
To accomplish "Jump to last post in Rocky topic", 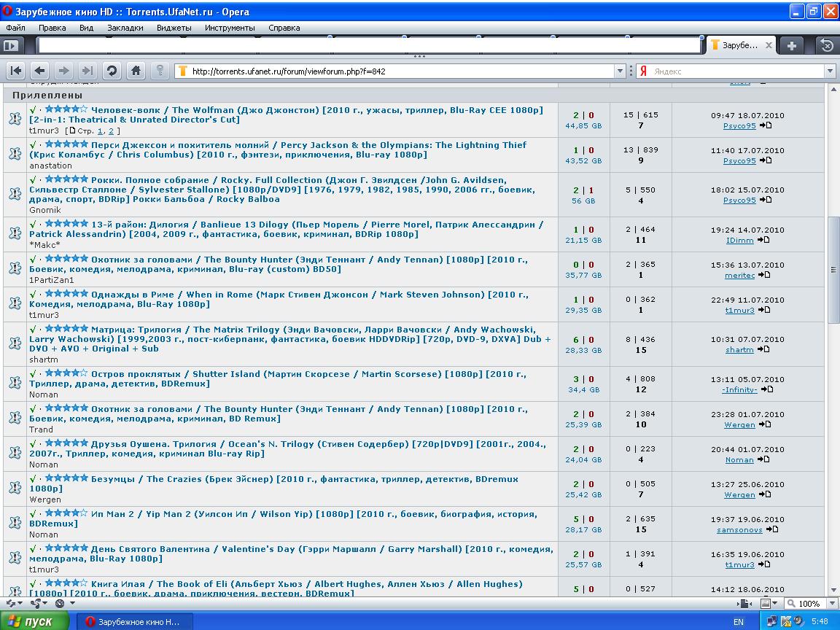I will [x=766, y=200].
